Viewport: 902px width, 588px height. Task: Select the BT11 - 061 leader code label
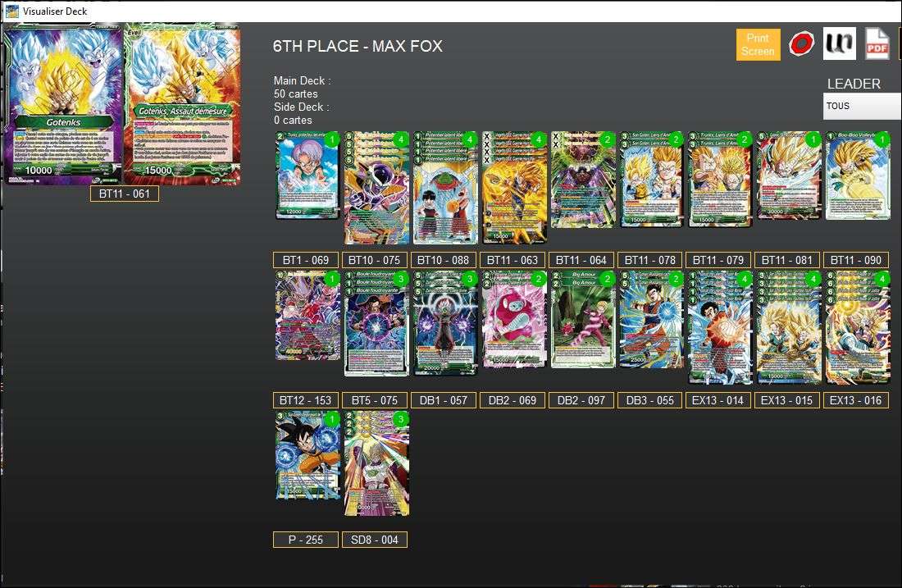point(125,194)
